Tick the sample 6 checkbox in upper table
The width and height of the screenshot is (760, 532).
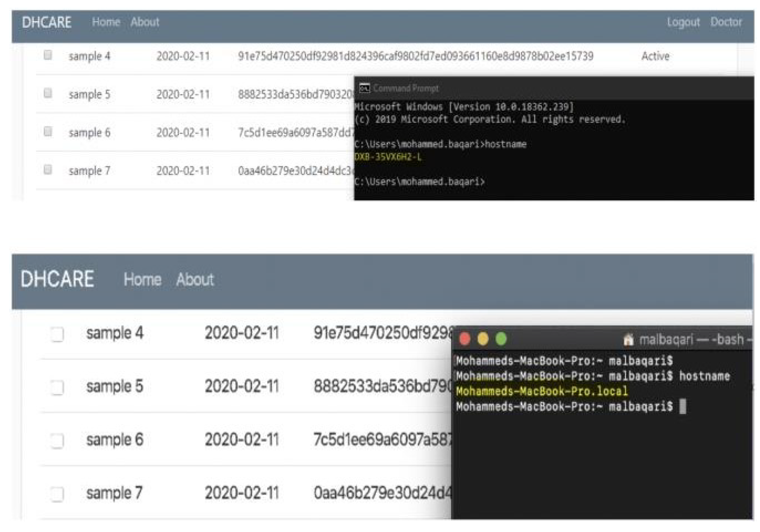click(x=48, y=131)
